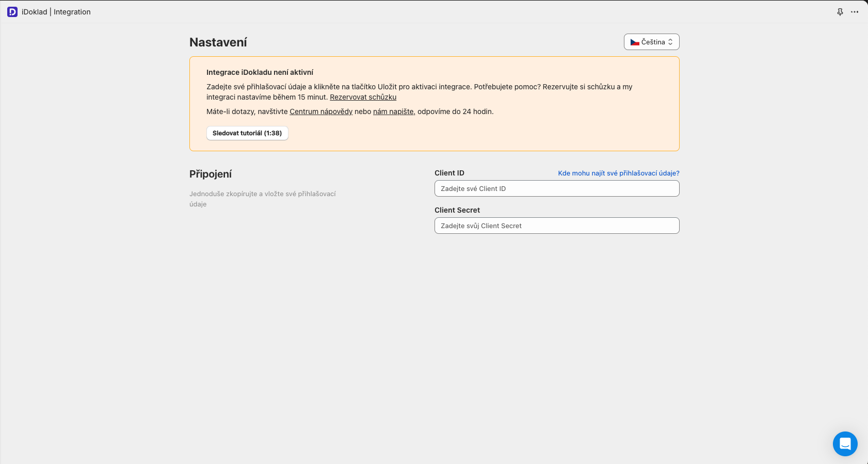The image size is (868, 464).
Task: Focus the Client Secret input field
Action: (556, 226)
